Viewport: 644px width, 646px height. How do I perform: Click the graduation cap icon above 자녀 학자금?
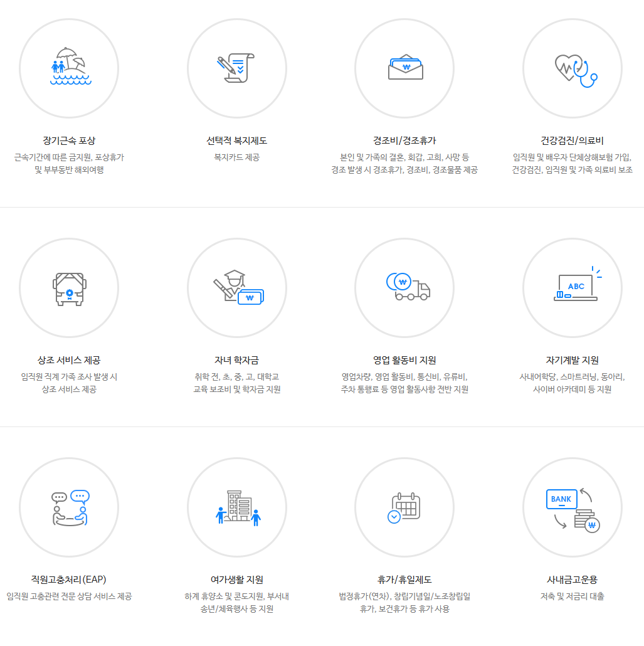tap(237, 287)
